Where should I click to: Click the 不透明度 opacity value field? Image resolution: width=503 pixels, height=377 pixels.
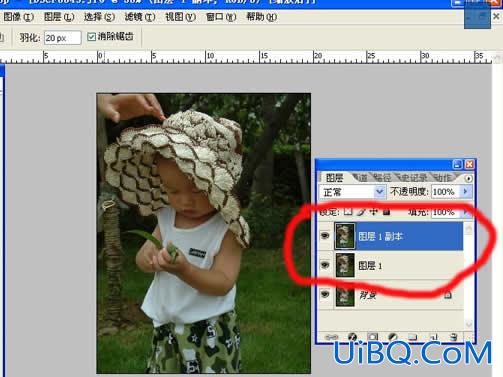coord(444,192)
